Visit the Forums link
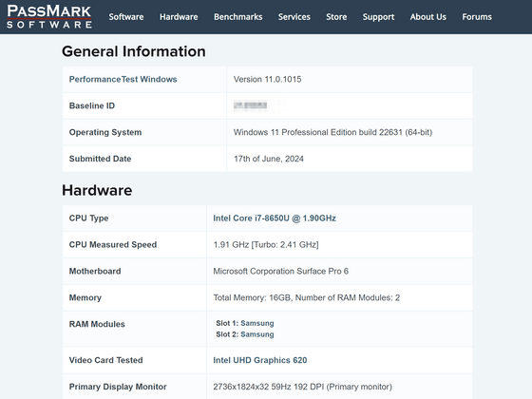Viewport: 532px width, 399px height. (x=477, y=17)
